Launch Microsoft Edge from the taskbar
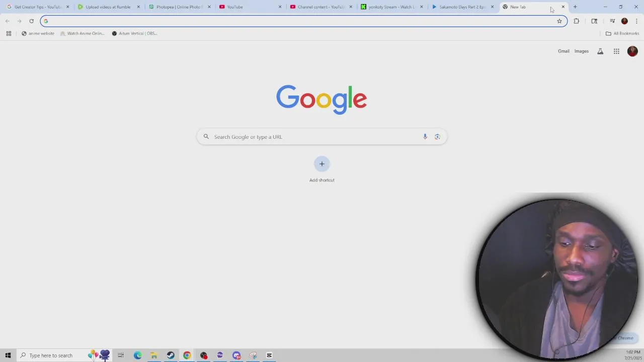644x362 pixels. pos(137,355)
